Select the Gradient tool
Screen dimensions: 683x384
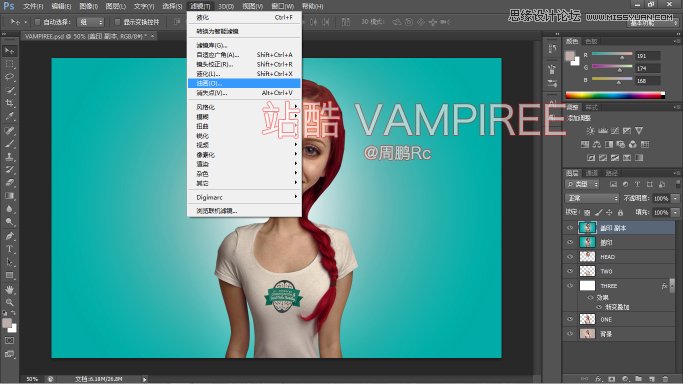9,196
